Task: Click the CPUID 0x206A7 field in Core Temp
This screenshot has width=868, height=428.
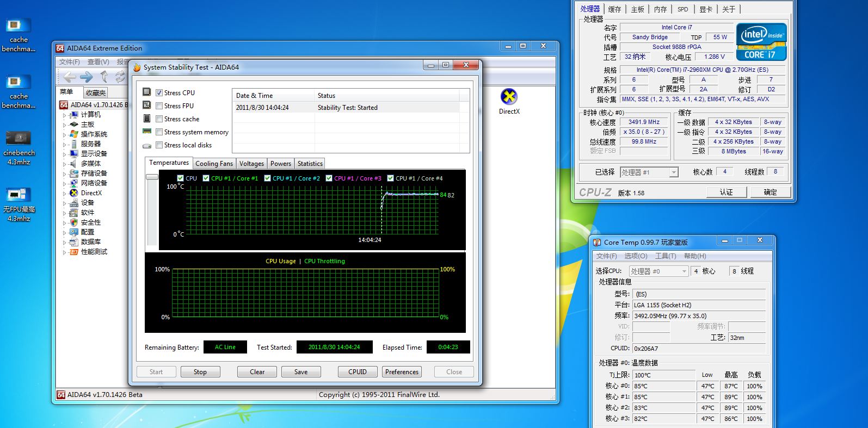Action: click(699, 349)
